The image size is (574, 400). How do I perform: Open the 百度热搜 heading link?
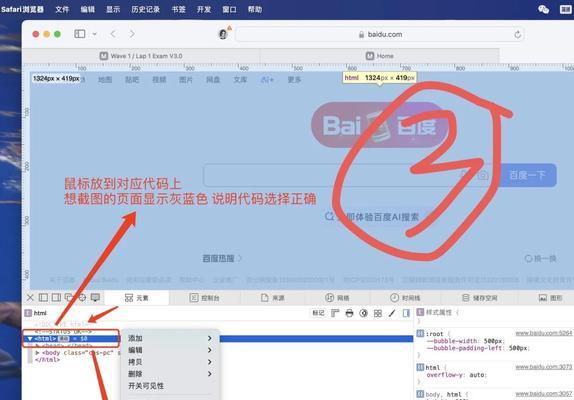point(222,258)
